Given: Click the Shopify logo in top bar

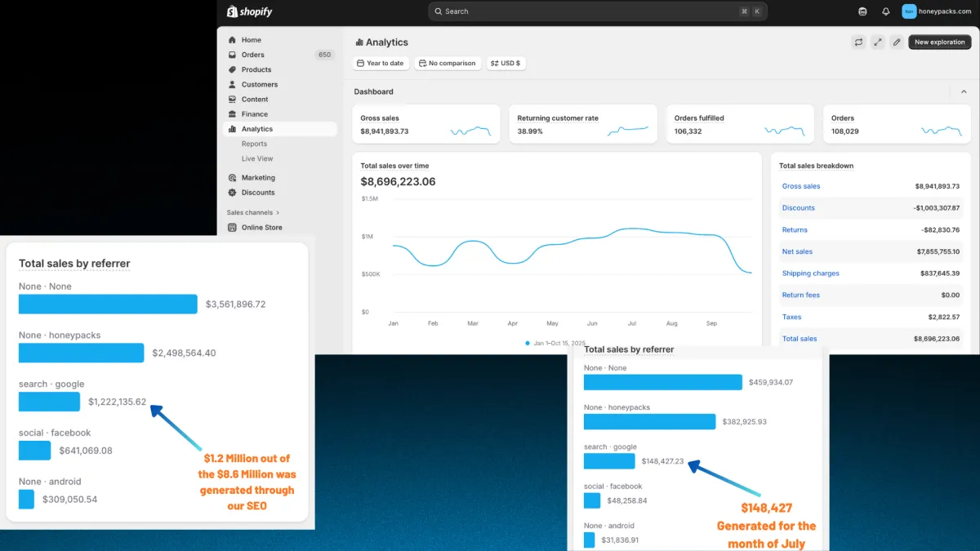Looking at the screenshot, I should [x=249, y=11].
